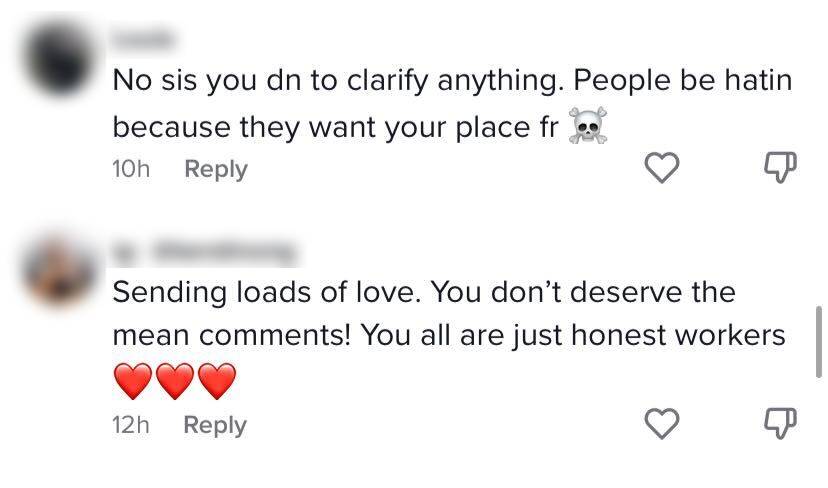This screenshot has width=828, height=488.
Task: Click the vertical scrollbar on the right edge
Action: [x=820, y=340]
